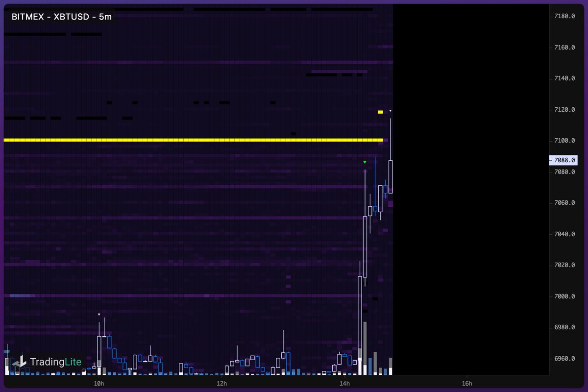Click the 16h time axis label

coord(467,383)
